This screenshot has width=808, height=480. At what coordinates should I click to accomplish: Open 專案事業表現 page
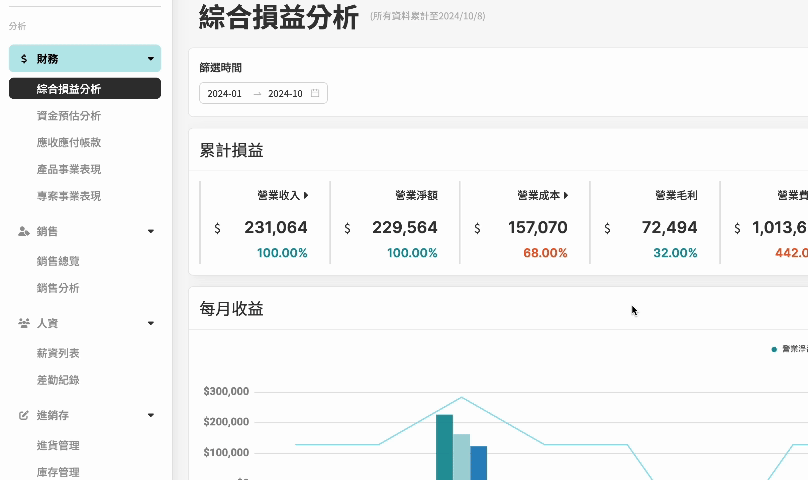[x=69, y=196]
